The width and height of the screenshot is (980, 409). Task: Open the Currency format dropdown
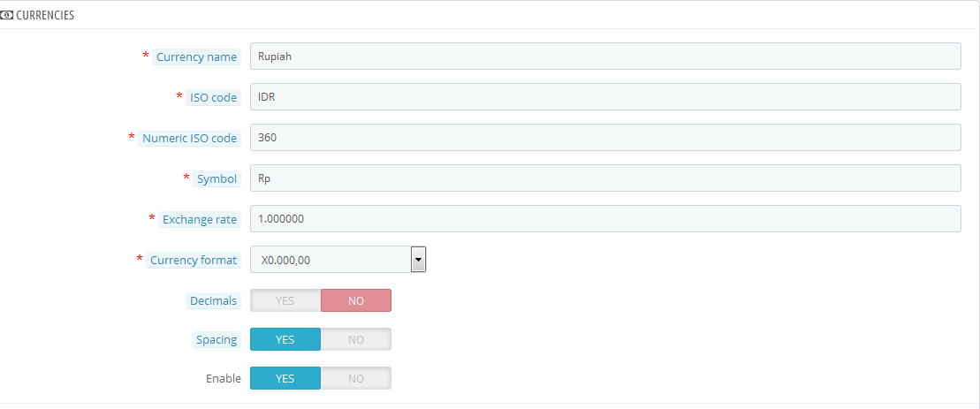point(330,260)
